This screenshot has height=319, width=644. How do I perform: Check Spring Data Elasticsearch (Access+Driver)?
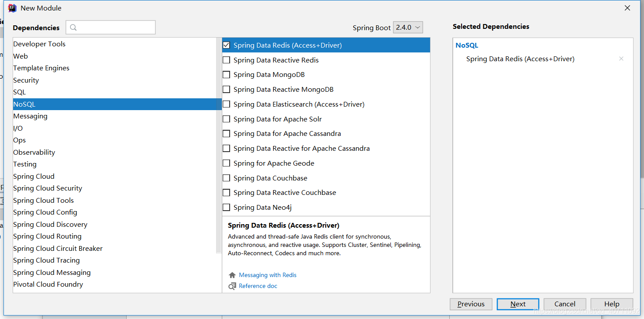[x=226, y=104]
